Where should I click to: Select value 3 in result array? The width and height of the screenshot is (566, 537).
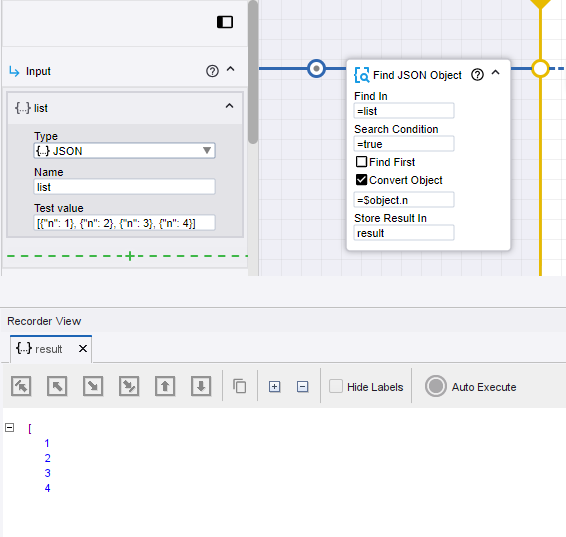[x=47, y=473]
